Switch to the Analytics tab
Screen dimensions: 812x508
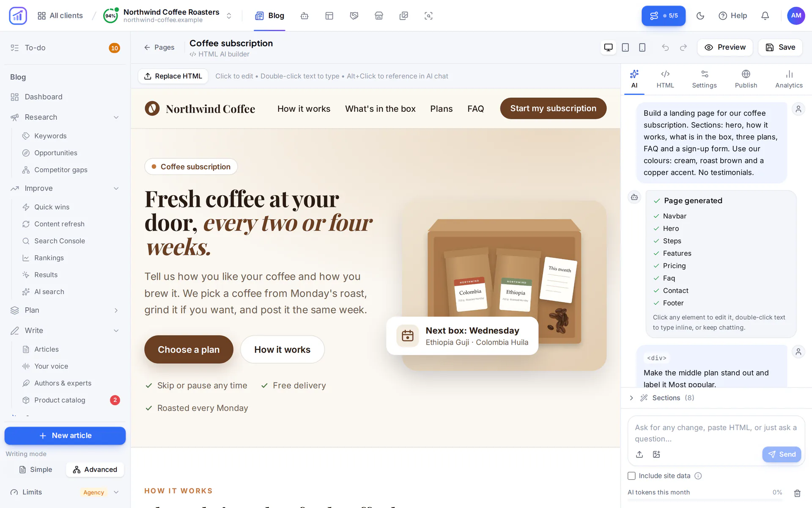pos(789,79)
